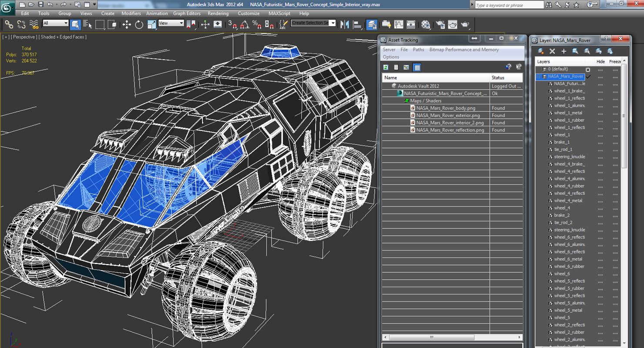Open the selection filter All dropdown
The height and width of the screenshot is (348, 644).
[56, 23]
